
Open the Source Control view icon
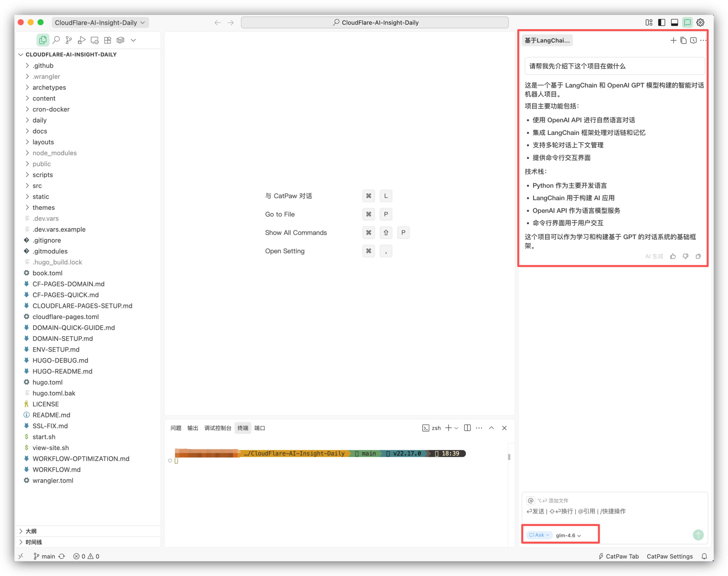69,40
